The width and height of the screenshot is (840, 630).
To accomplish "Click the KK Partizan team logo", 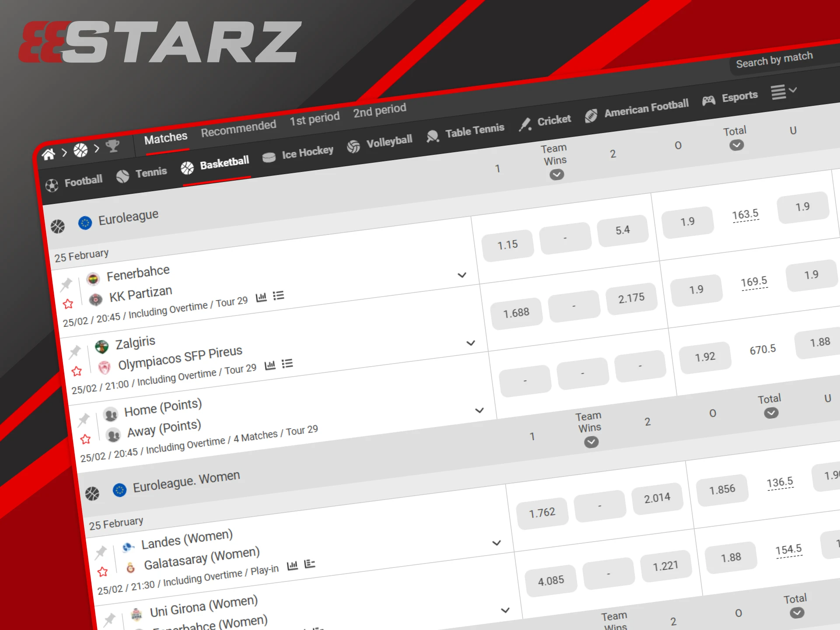I will point(95,299).
